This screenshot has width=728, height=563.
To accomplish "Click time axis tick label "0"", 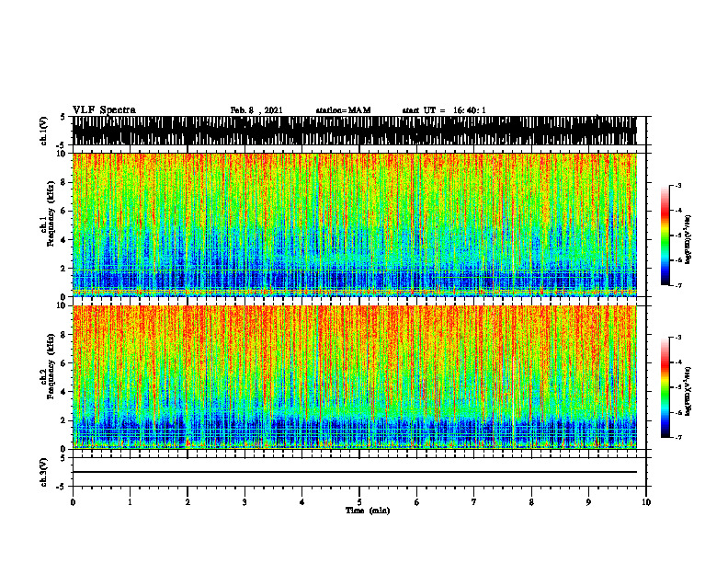I will click(73, 502).
